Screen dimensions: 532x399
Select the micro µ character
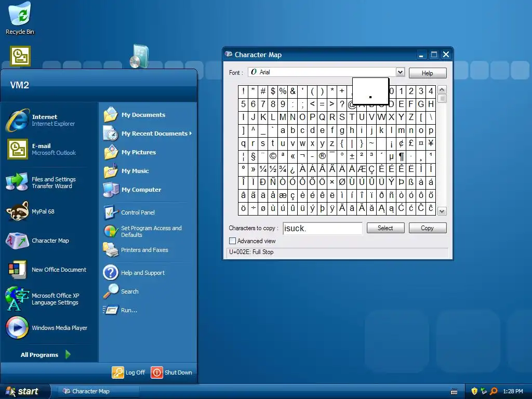tap(391, 156)
